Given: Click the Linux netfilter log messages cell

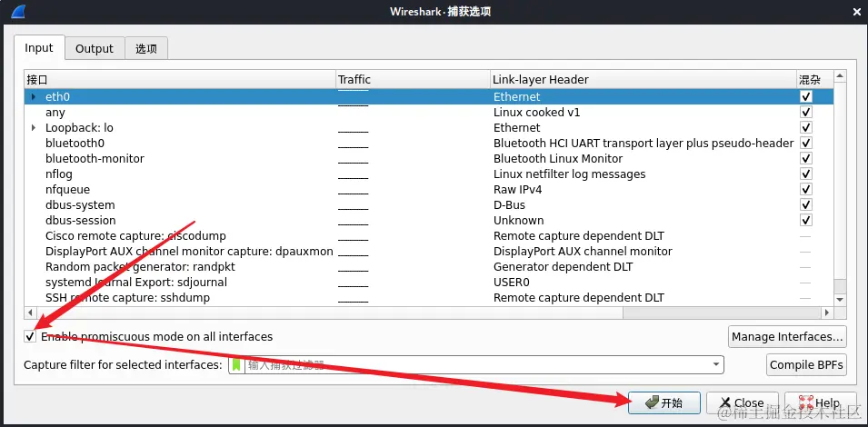Looking at the screenshot, I should pos(569,174).
